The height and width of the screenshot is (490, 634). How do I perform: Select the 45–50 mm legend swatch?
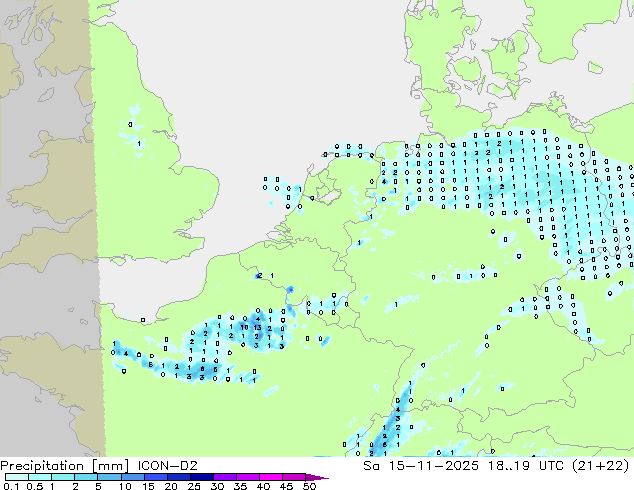coord(294,477)
